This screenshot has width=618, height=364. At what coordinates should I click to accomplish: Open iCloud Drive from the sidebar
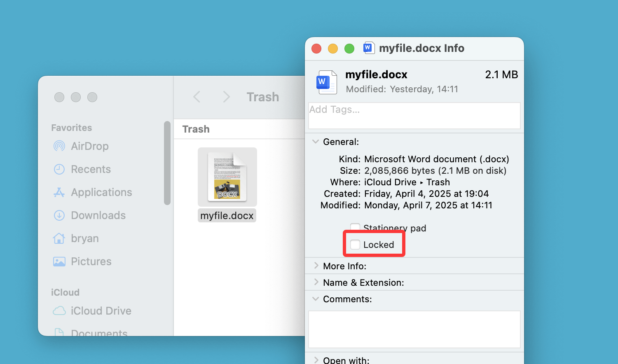[101, 311]
